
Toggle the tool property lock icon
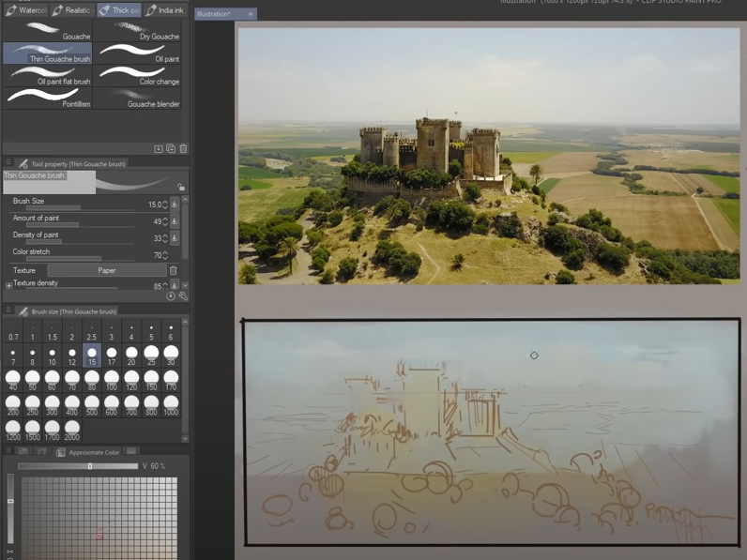coord(181,187)
